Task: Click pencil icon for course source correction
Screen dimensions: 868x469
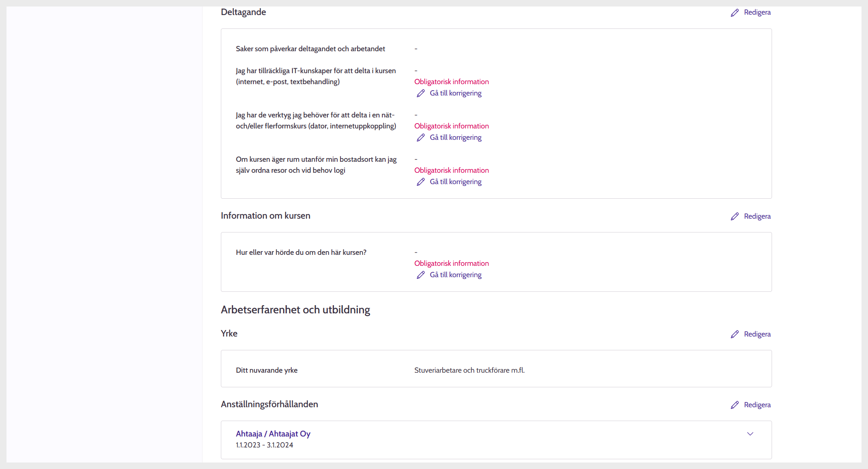Action: (421, 275)
